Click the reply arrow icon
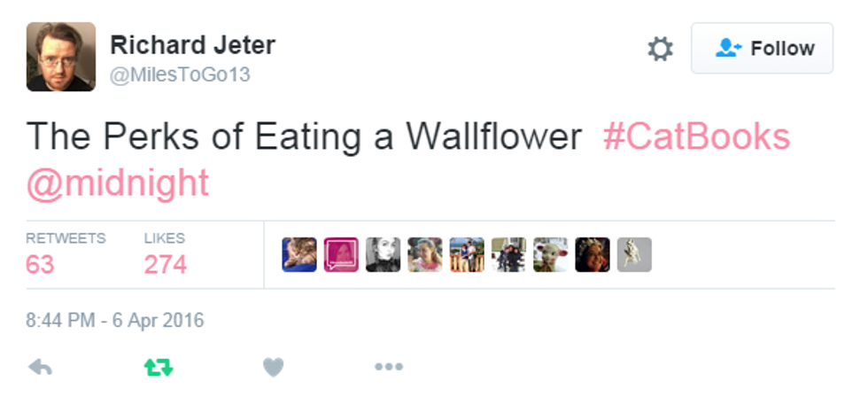The image size is (868, 412). [x=40, y=366]
